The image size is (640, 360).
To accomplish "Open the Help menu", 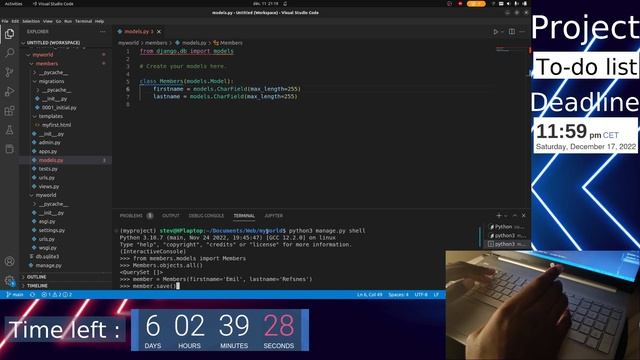I will coord(100,21).
